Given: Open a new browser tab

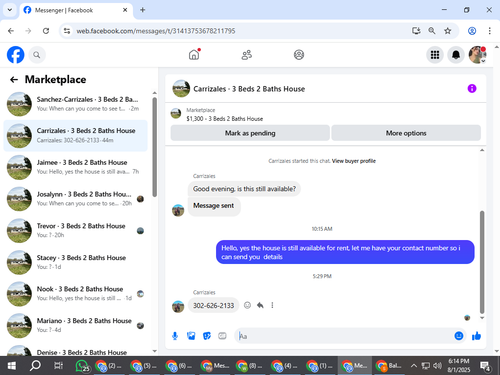Looking at the screenshot, I should (x=143, y=10).
